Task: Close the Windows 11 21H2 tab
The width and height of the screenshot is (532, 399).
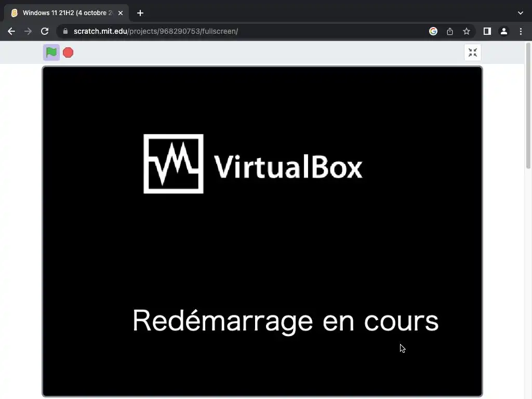Action: point(121,13)
